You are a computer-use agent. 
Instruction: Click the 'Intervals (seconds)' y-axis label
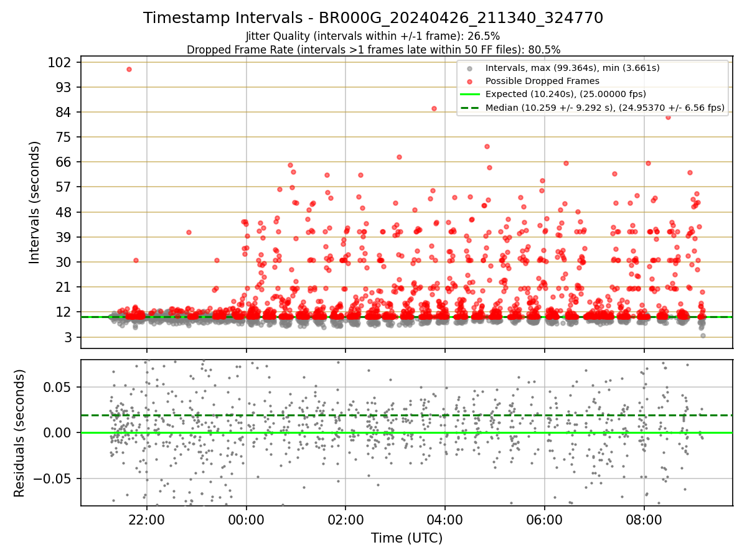(35, 202)
